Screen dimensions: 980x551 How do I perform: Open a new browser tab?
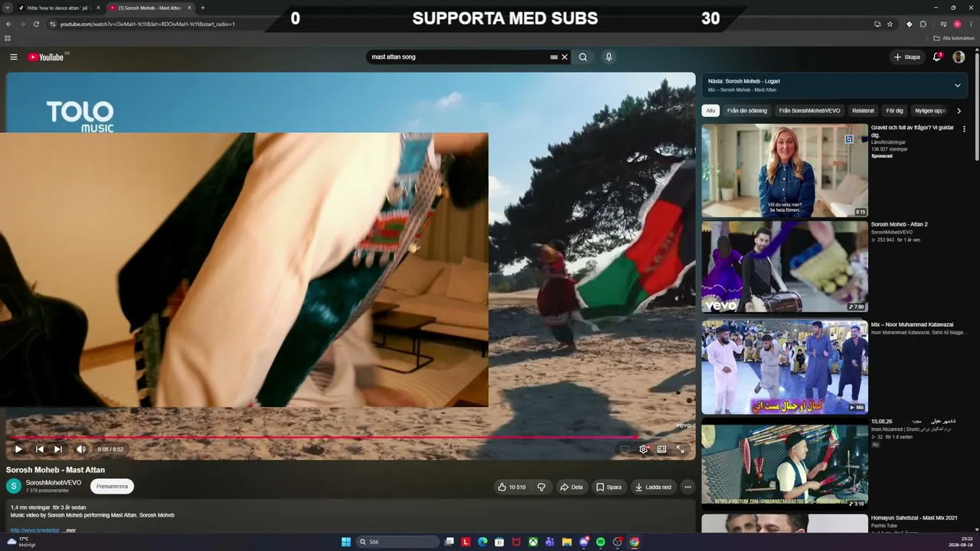203,8
